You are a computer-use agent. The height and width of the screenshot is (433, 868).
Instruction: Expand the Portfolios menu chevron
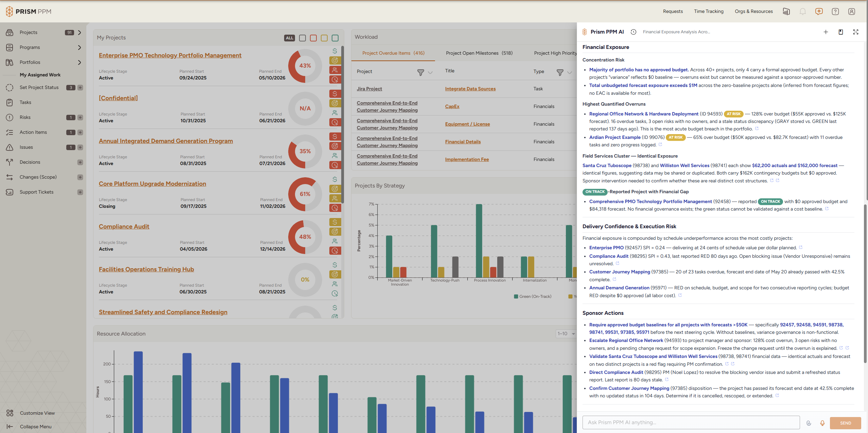pos(80,62)
